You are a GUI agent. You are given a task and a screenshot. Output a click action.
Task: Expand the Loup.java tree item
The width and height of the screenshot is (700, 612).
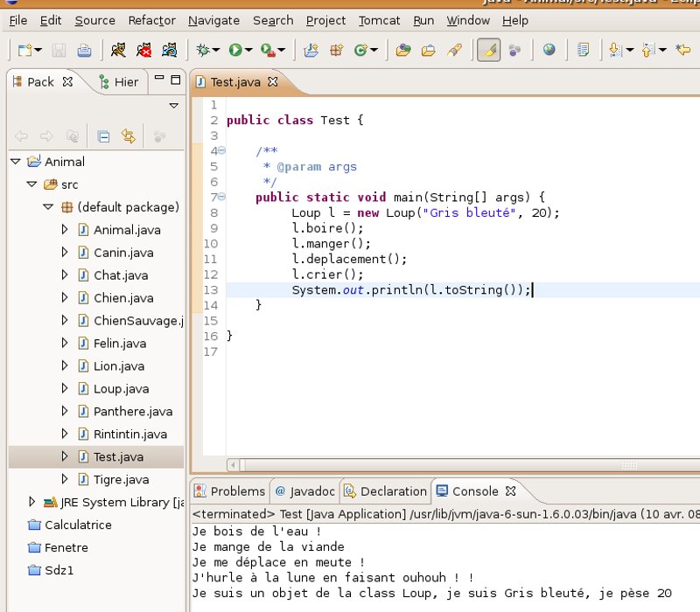click(x=65, y=388)
